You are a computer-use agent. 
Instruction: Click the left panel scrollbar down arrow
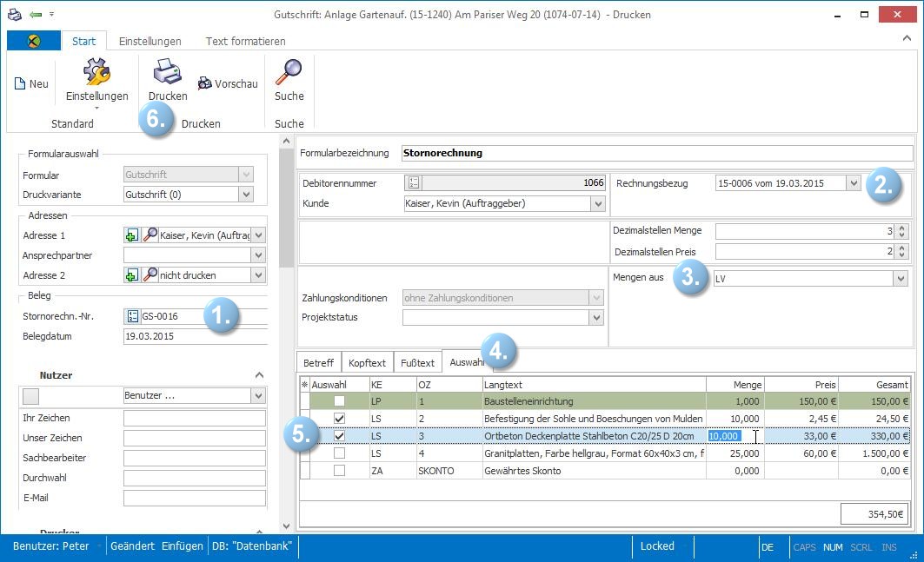pos(286,526)
